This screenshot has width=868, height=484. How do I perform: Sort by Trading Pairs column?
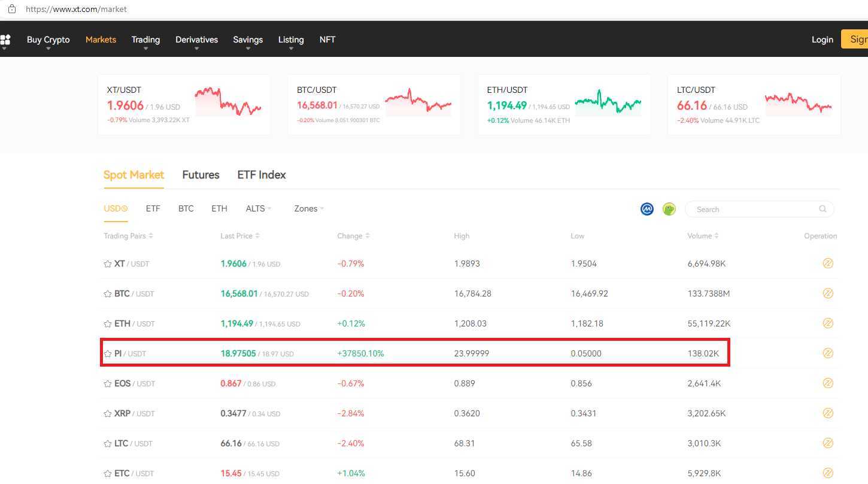[128, 236]
